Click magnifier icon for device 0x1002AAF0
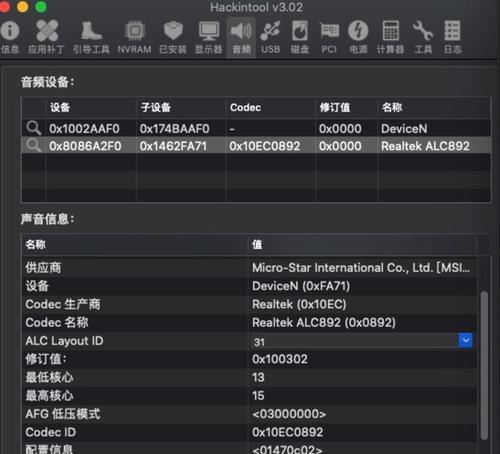The image size is (500, 454). click(x=34, y=128)
